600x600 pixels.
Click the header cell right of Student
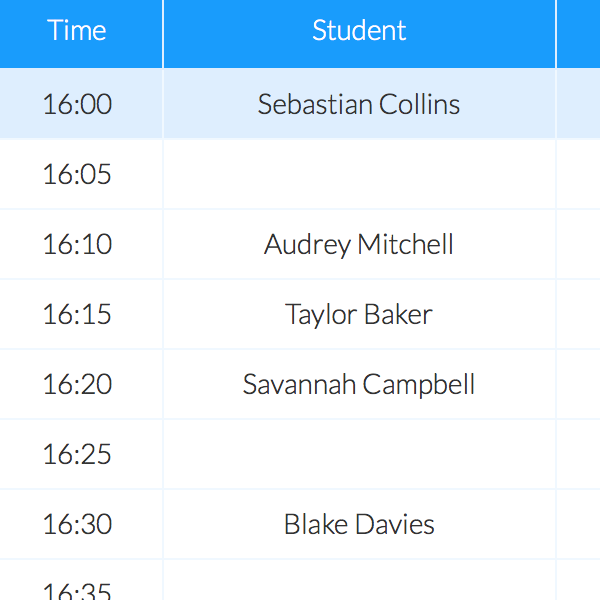tap(580, 32)
